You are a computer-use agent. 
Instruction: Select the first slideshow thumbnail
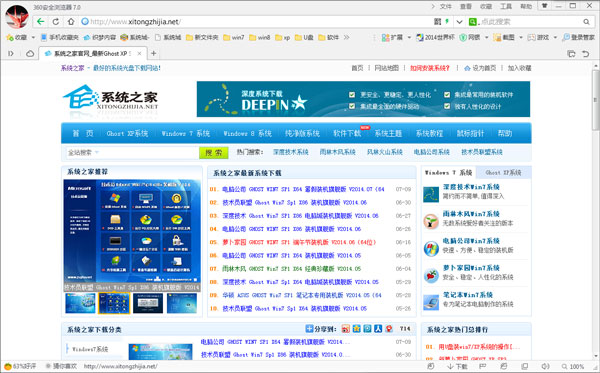[80, 303]
